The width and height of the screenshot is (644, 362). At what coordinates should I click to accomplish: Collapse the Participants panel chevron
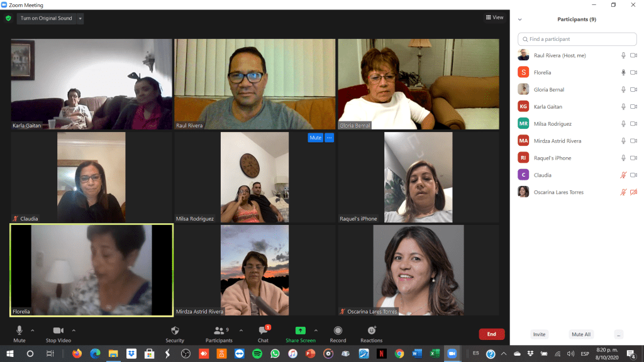pyautogui.click(x=519, y=19)
